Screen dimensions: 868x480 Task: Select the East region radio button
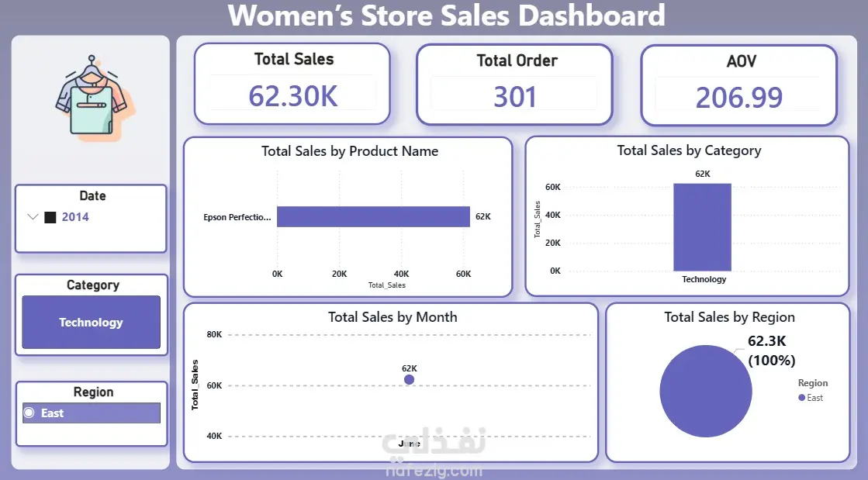(x=29, y=413)
